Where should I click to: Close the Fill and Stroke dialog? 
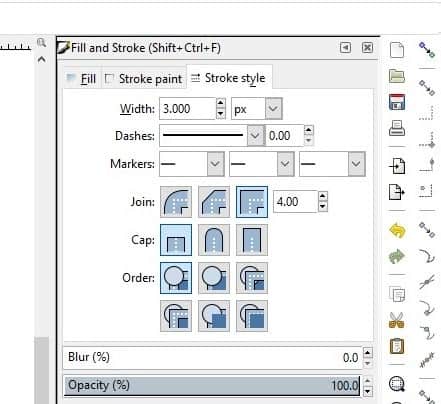(367, 48)
